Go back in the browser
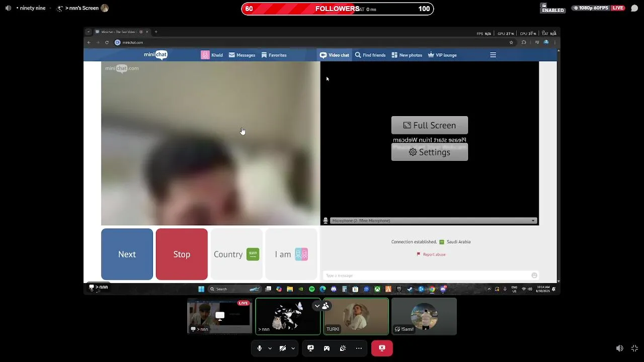644x362 pixels. (x=89, y=42)
